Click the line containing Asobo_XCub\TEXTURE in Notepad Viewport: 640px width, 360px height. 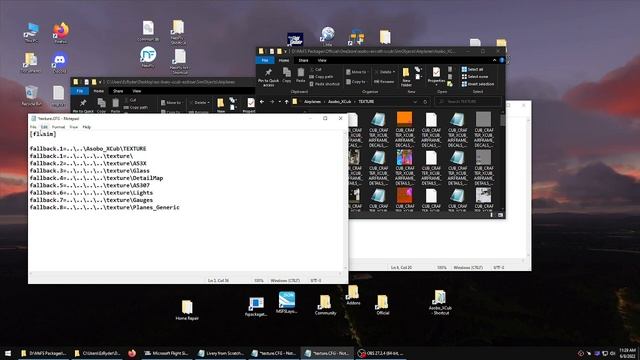click(x=88, y=149)
